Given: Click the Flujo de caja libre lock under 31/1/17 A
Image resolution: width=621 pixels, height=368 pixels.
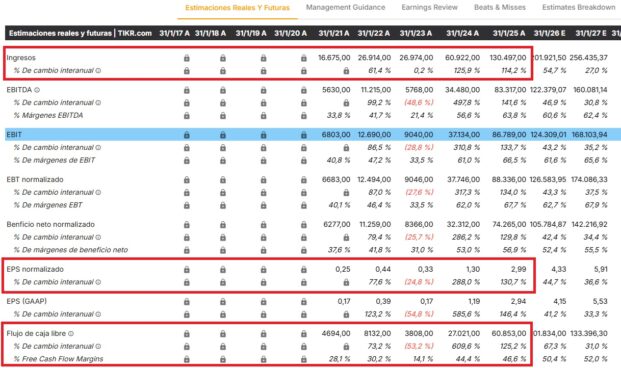Looking at the screenshot, I should tap(187, 334).
